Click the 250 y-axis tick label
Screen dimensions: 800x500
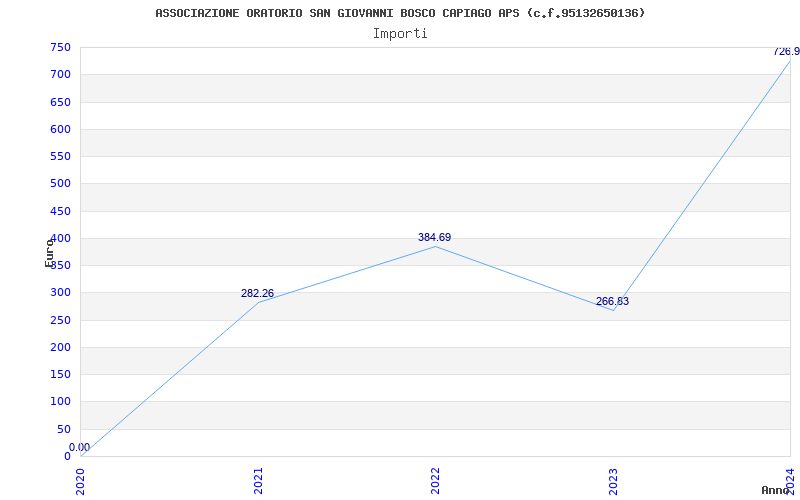click(60, 320)
